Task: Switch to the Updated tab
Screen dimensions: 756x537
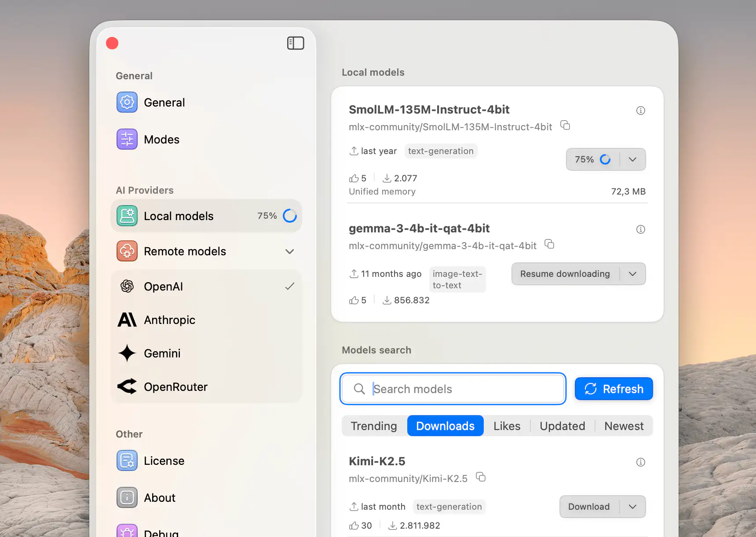Action: (x=562, y=426)
